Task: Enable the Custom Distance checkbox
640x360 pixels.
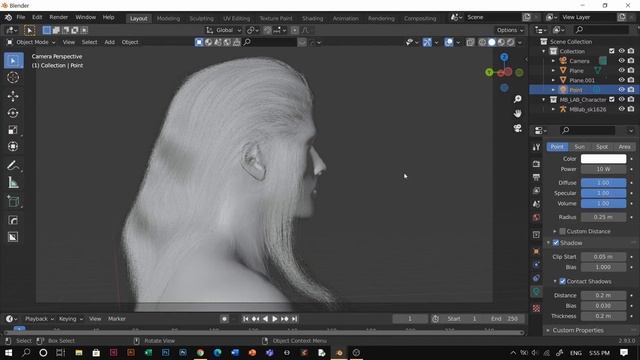Action: 562,231
